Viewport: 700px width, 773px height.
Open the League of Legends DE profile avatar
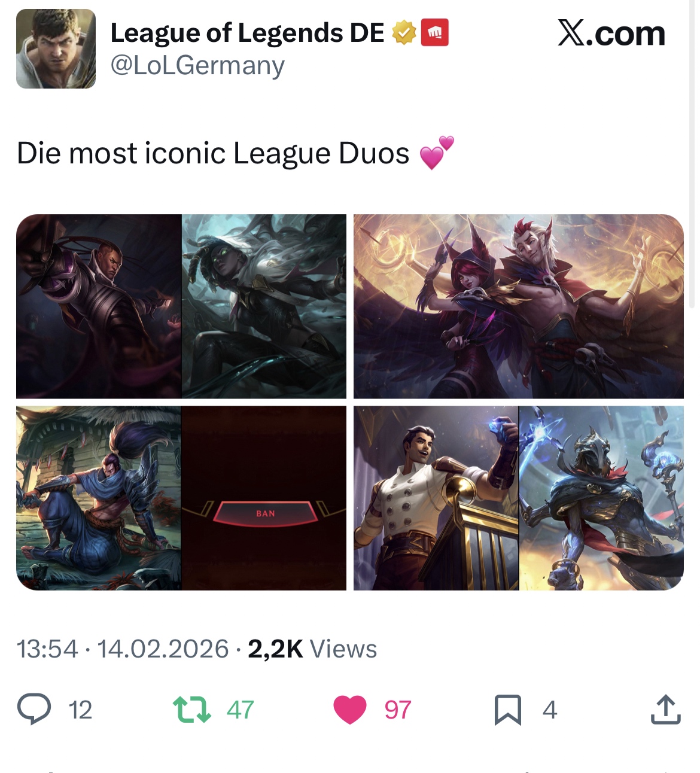pyautogui.click(x=56, y=49)
